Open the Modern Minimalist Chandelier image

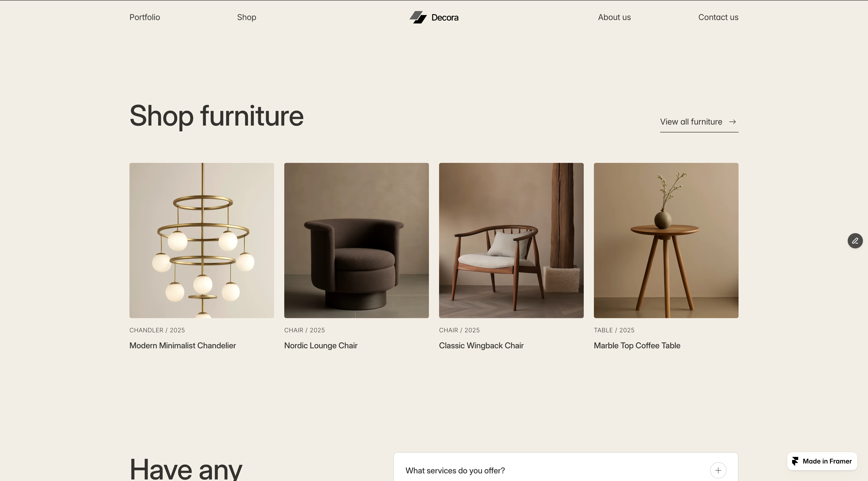(202, 240)
